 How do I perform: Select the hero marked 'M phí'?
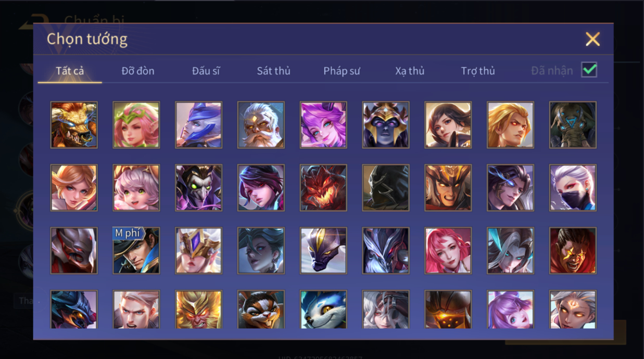(136, 251)
